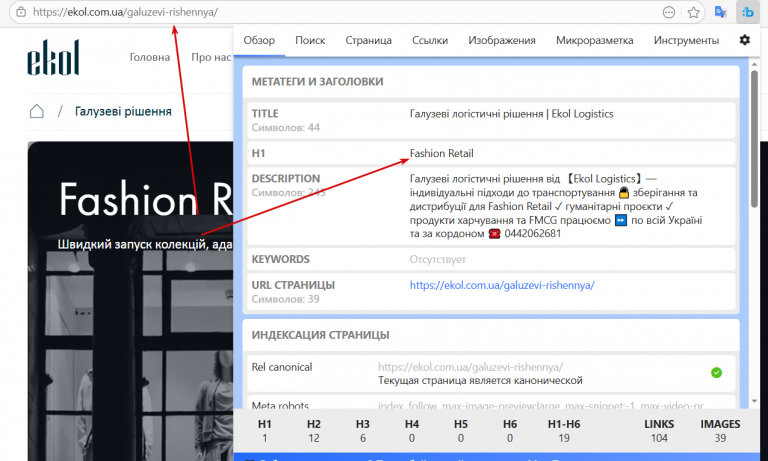Click the ИНДЕКСАЦИЯ СТРАНИЦЫ section header
Image resolution: width=768 pixels, height=461 pixels.
pos(320,335)
